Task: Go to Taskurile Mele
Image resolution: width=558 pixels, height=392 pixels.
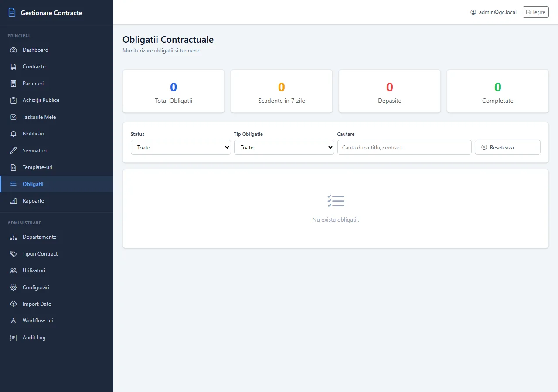Action: click(57, 117)
